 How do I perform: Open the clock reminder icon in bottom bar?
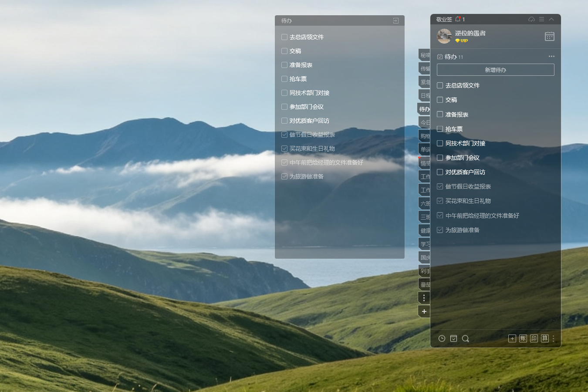pyautogui.click(x=442, y=338)
